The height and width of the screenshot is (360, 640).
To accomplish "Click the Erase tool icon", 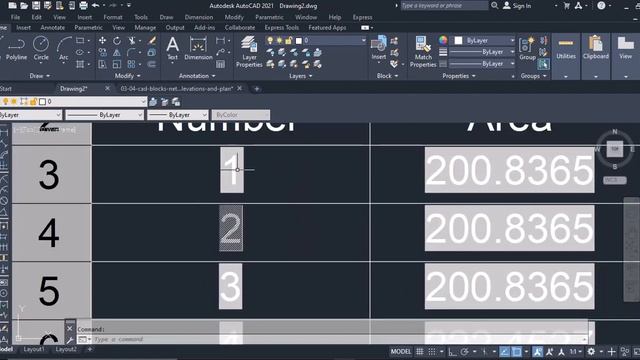I will 152,40.
